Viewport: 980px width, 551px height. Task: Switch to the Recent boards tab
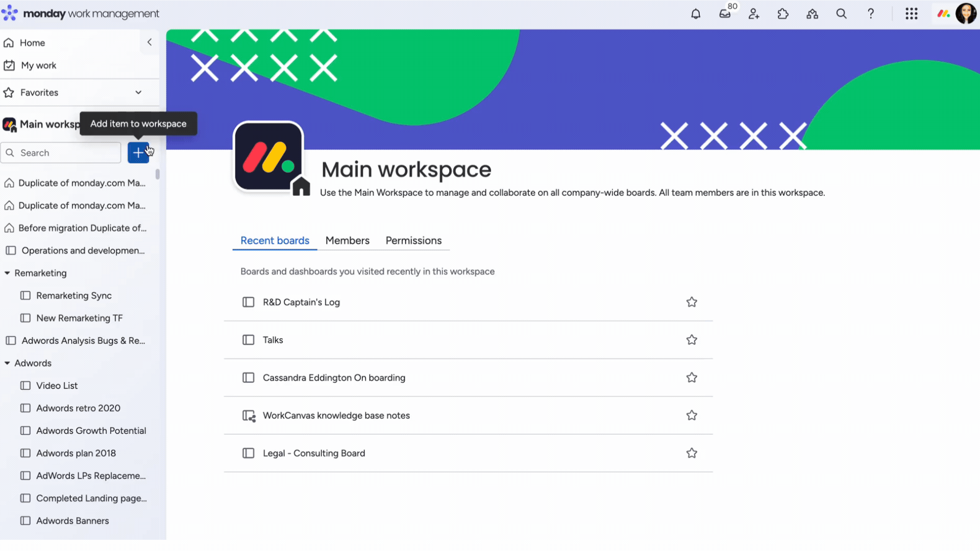click(x=275, y=241)
